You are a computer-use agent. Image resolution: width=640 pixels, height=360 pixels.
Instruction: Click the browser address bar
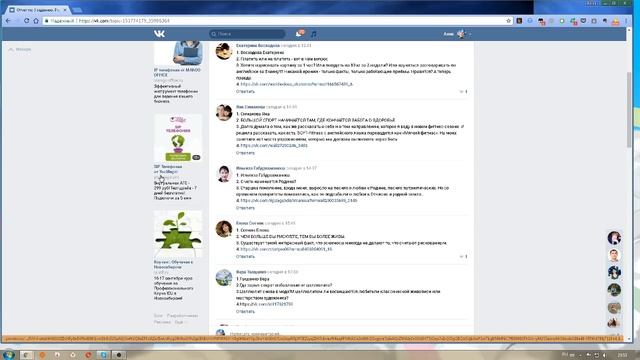(x=278, y=20)
